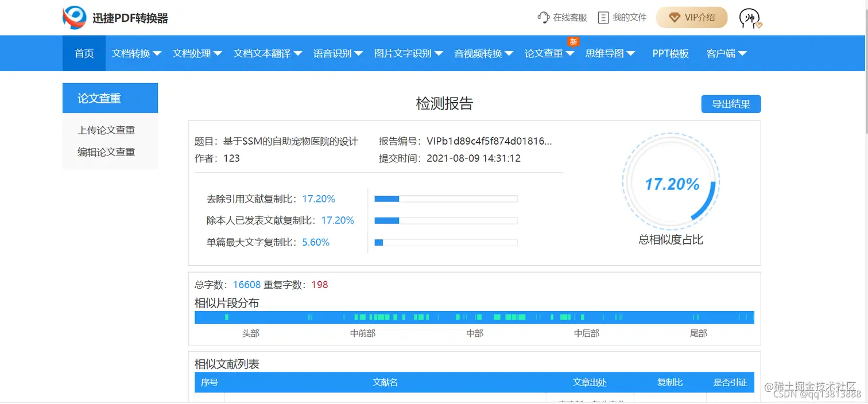Select the PPT模板 menu item
The width and height of the screenshot is (868, 404).
tap(670, 53)
